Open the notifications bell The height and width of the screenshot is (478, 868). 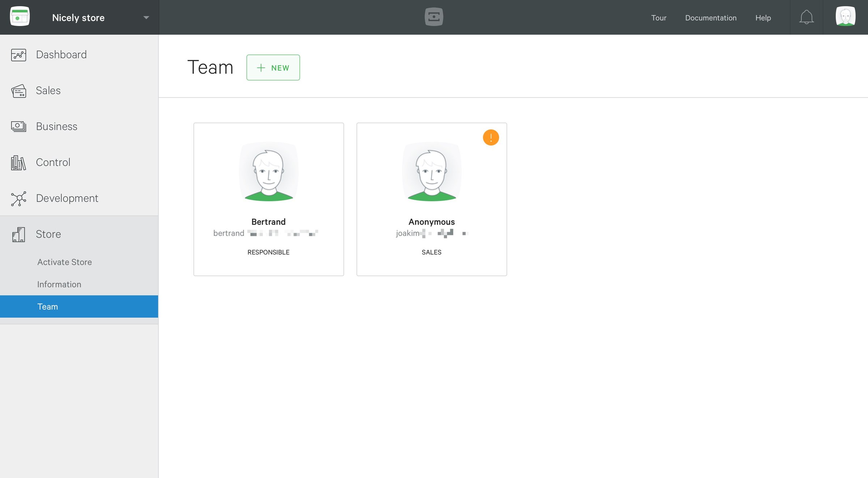point(807,17)
